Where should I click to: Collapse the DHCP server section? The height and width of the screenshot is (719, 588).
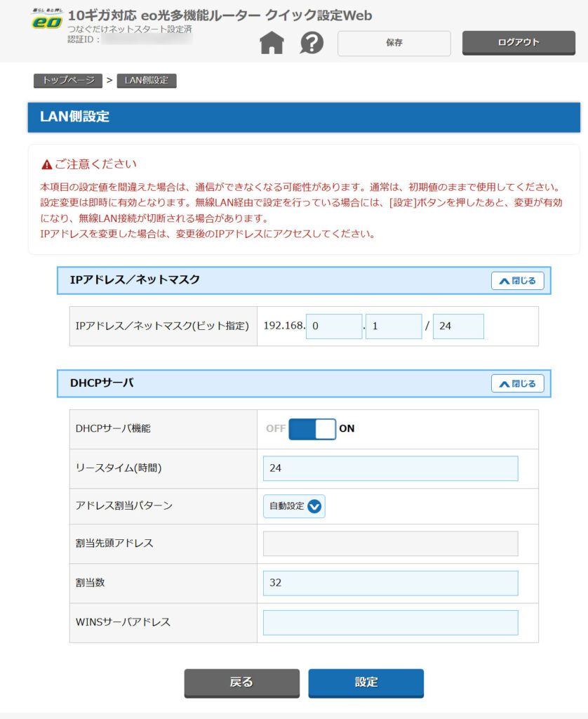pyautogui.click(x=517, y=383)
